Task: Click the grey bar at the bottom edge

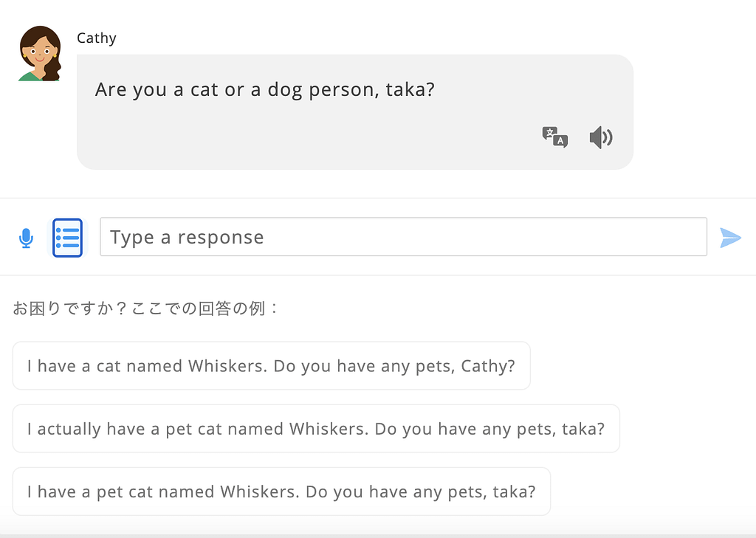Action: (378, 535)
